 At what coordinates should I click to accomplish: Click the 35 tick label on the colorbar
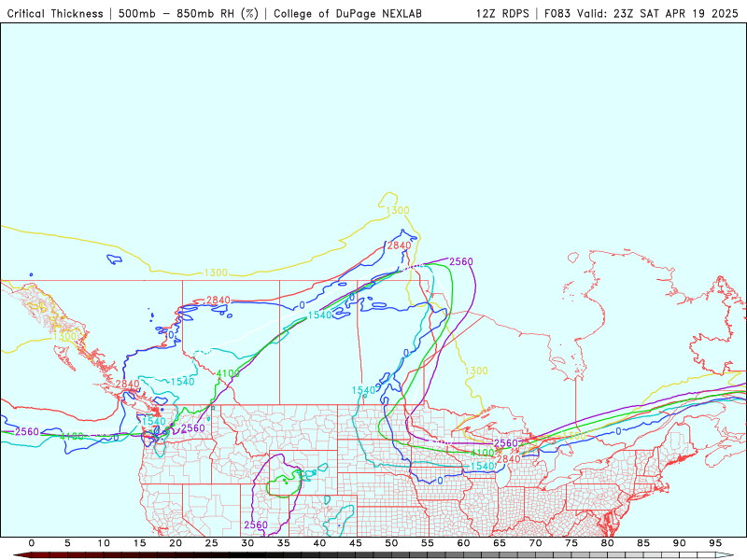pos(284,543)
